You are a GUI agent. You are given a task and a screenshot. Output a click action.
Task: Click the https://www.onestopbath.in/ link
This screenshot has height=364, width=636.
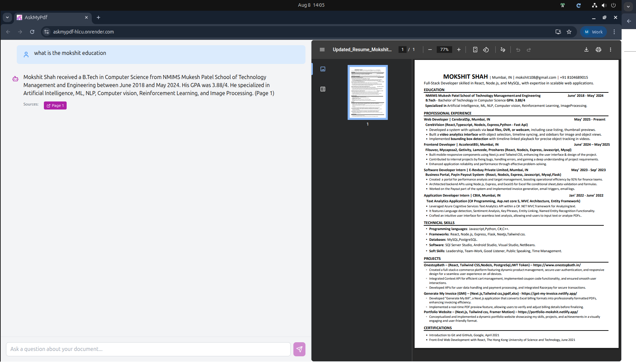point(557,265)
